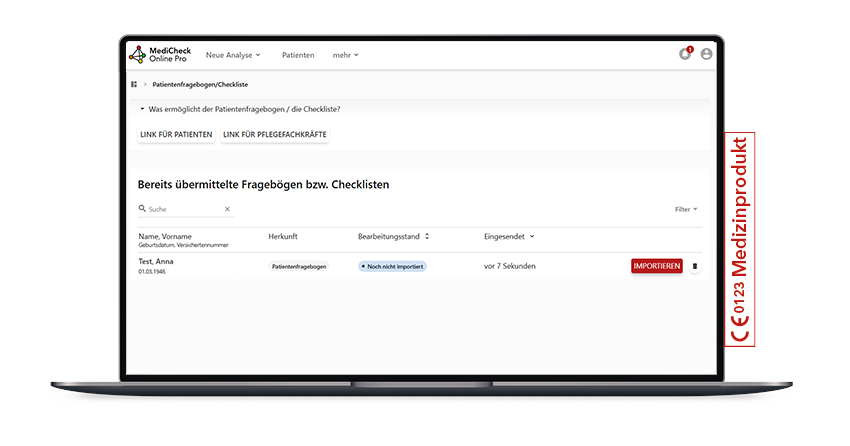Image resolution: width=850 pixels, height=446 pixels.
Task: Click the MediCheck Online Pro logo
Action: coord(158,55)
